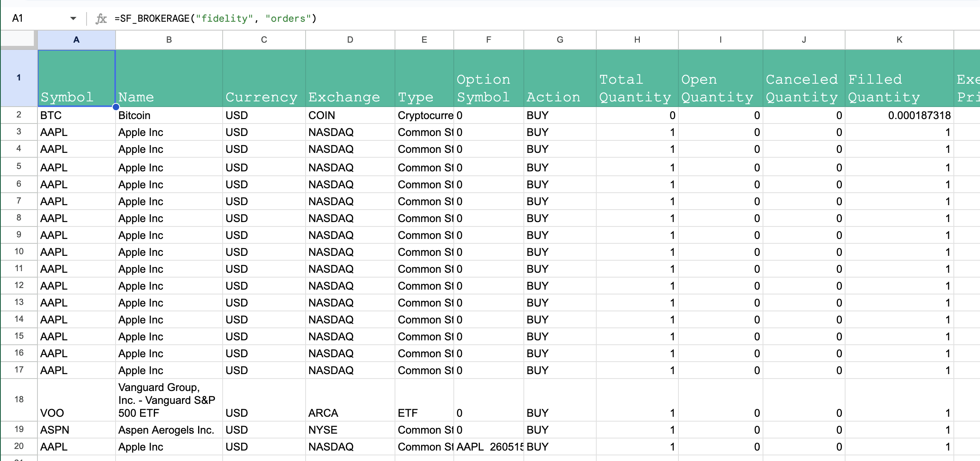Click the Filled Quantity header cell
980x461 pixels.
pos(899,78)
